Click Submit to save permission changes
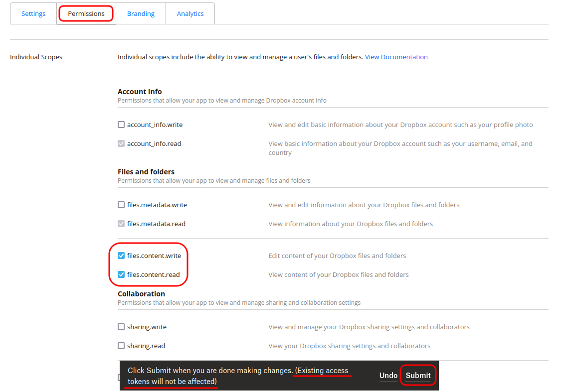Image resolution: width=561 pixels, height=392 pixels. point(418,375)
